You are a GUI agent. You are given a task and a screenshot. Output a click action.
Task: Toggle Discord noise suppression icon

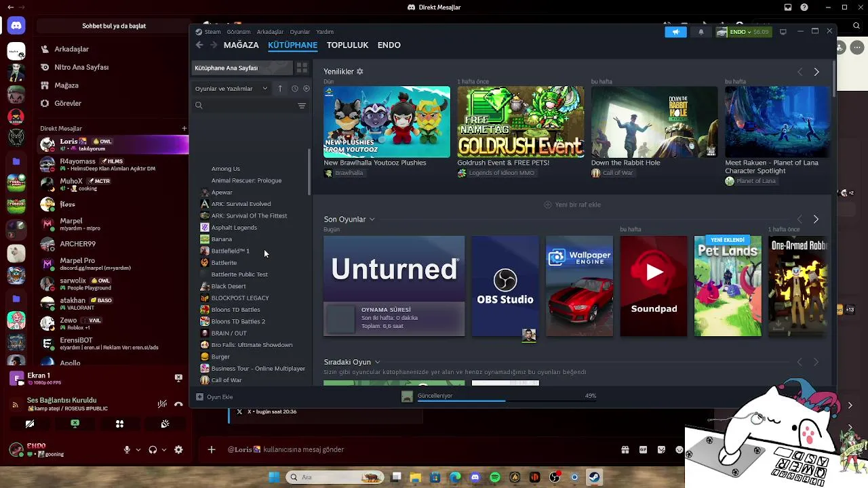tap(162, 404)
